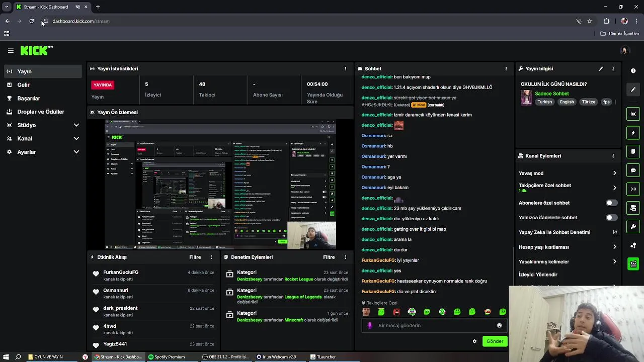
Task: Click Sadece Sohbet category link
Action: pyautogui.click(x=552, y=94)
